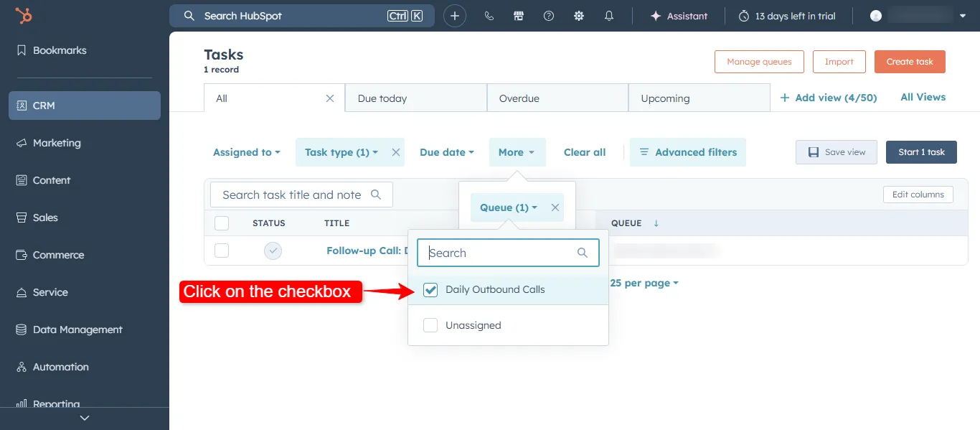
Task: Switch to the Due today tab
Action: (416, 98)
